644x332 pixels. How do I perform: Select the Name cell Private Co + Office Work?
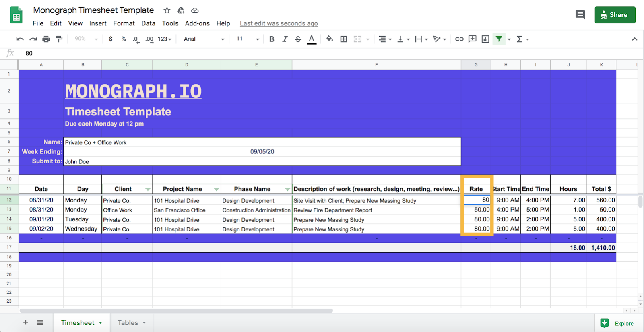262,142
